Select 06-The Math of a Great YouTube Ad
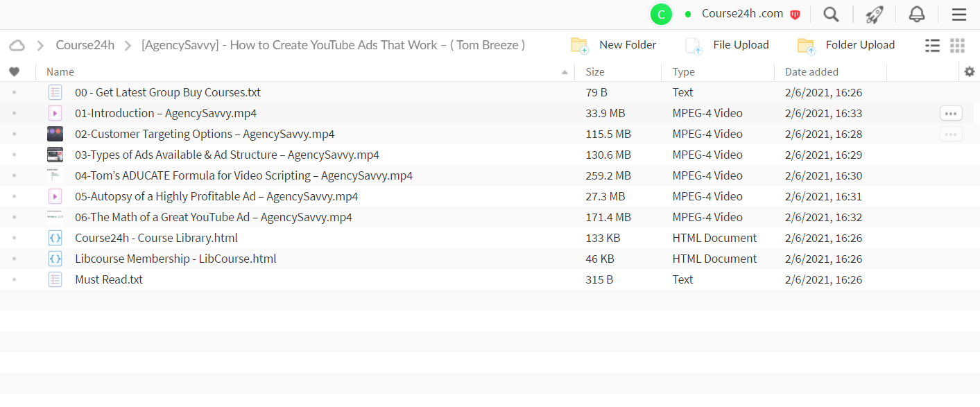The image size is (980, 407). (214, 217)
